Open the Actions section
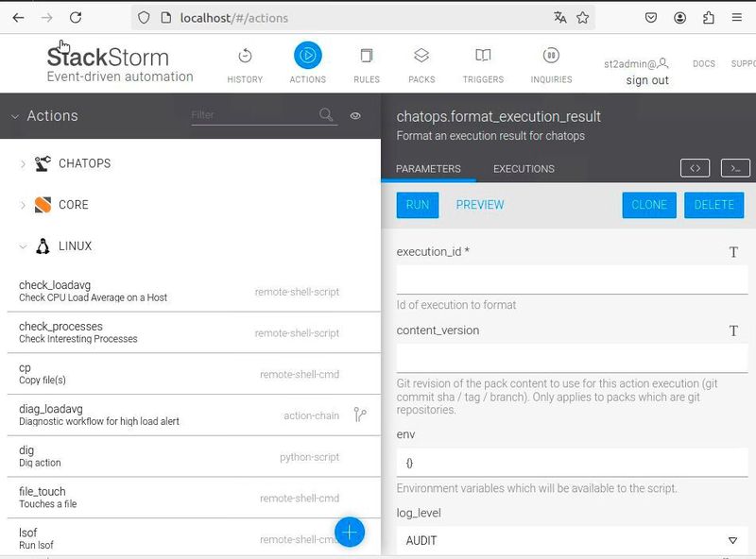 point(308,63)
